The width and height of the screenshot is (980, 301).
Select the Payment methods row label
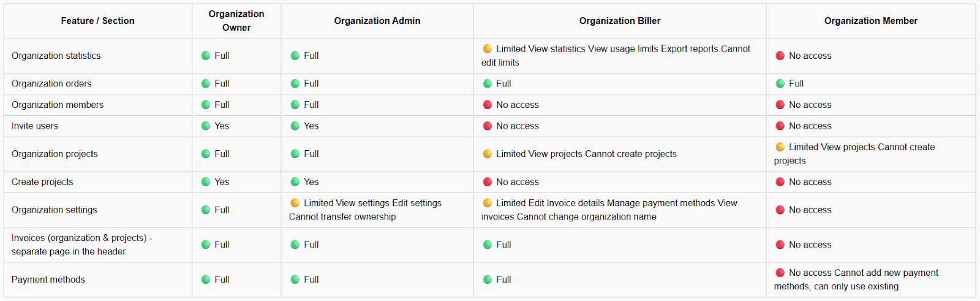point(48,280)
